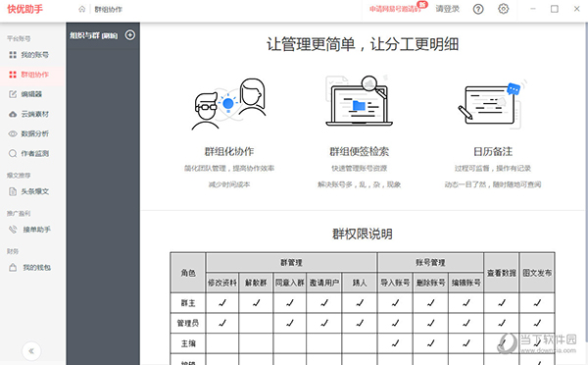
Task: Open the help question mark icon
Action: (478, 9)
